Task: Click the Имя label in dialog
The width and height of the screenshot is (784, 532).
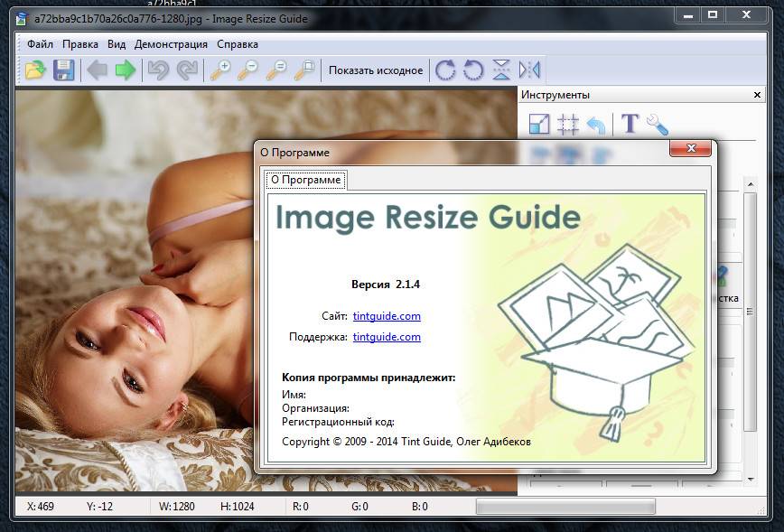Action: coord(294,395)
